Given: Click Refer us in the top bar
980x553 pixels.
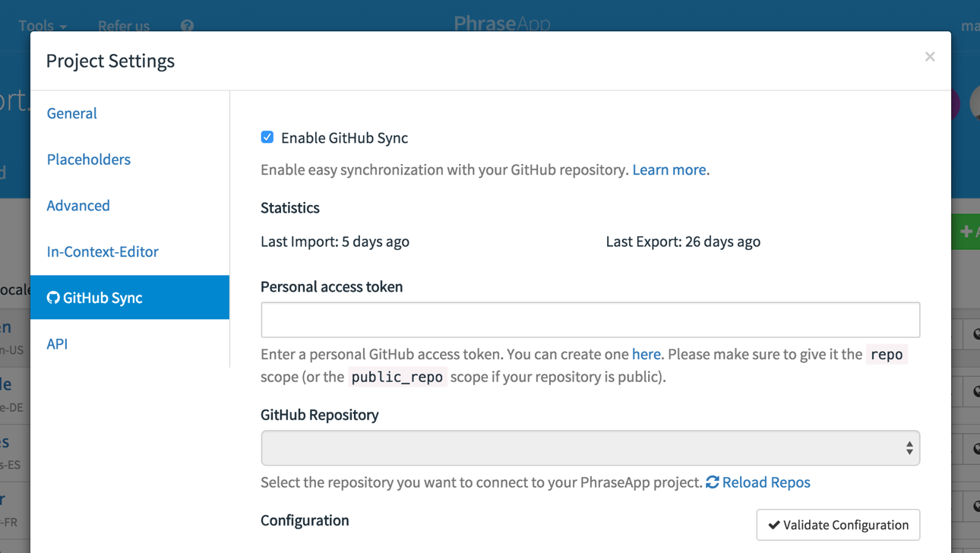Looking at the screenshot, I should [124, 26].
